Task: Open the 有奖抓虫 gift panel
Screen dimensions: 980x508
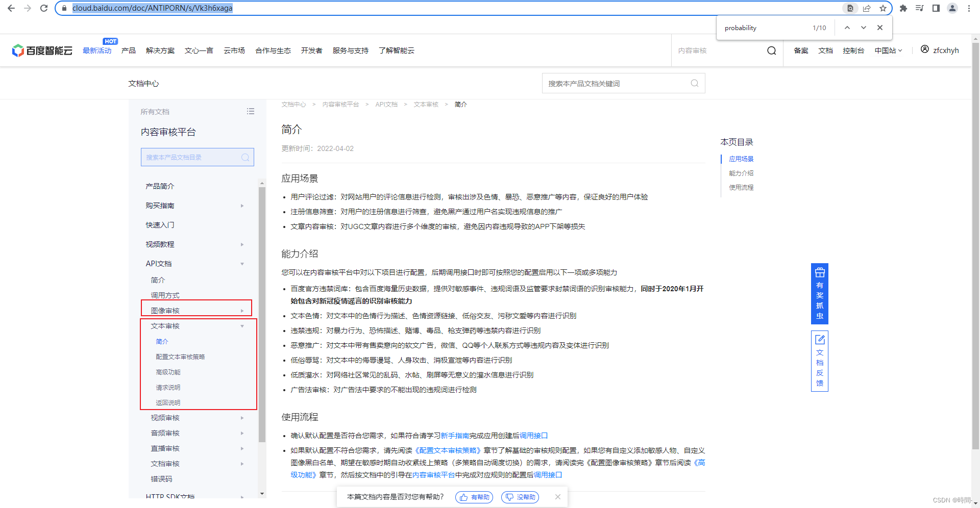Action: (820, 294)
